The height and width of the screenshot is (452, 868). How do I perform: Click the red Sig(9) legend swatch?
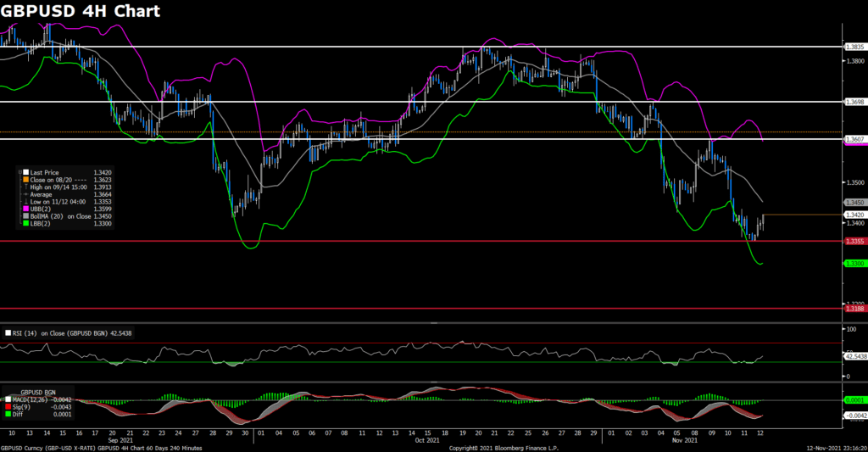(x=8, y=406)
